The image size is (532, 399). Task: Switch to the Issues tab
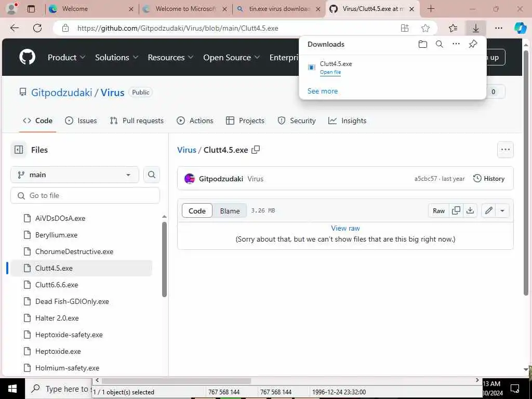[x=81, y=121]
